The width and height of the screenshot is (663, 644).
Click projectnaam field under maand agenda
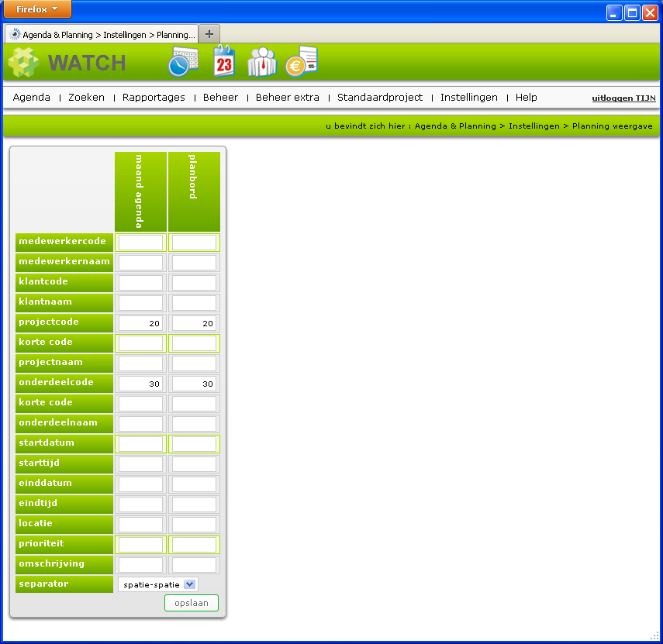point(141,363)
